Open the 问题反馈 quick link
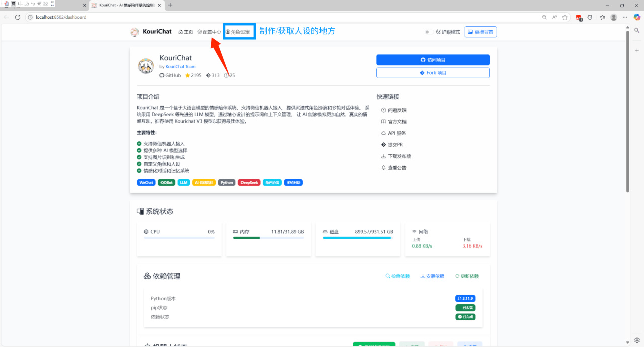644x347 pixels. 394,110
